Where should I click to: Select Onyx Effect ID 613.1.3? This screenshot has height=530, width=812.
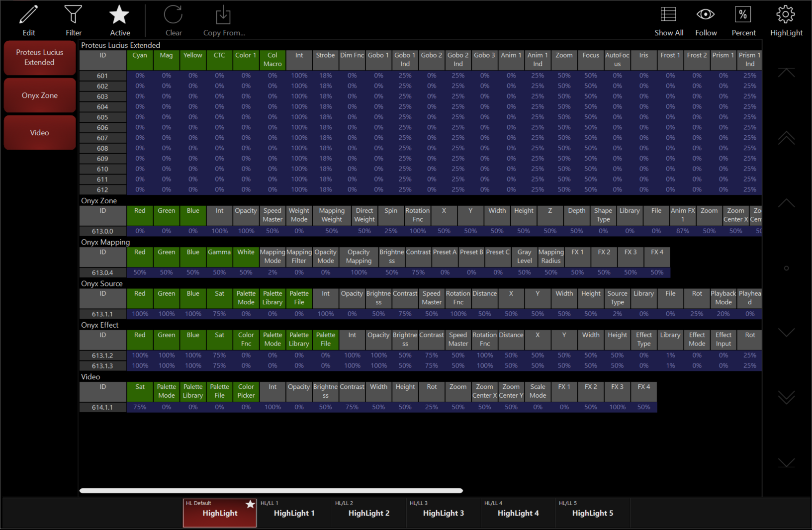click(x=102, y=366)
